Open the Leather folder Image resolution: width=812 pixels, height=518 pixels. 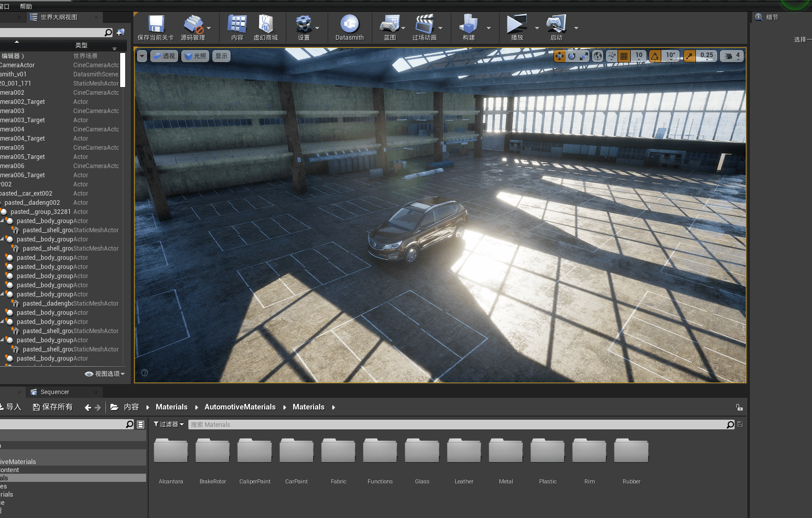464,460
